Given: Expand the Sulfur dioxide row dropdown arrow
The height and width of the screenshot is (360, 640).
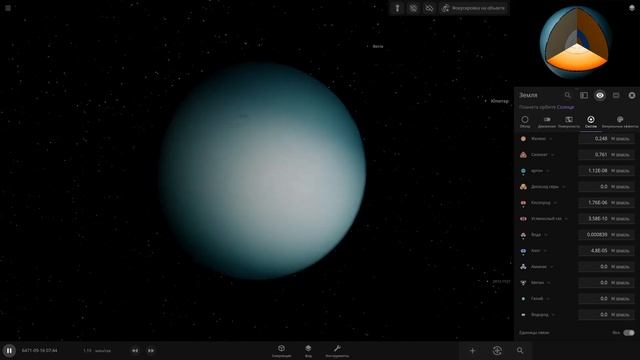Looking at the screenshot, I should tap(564, 187).
